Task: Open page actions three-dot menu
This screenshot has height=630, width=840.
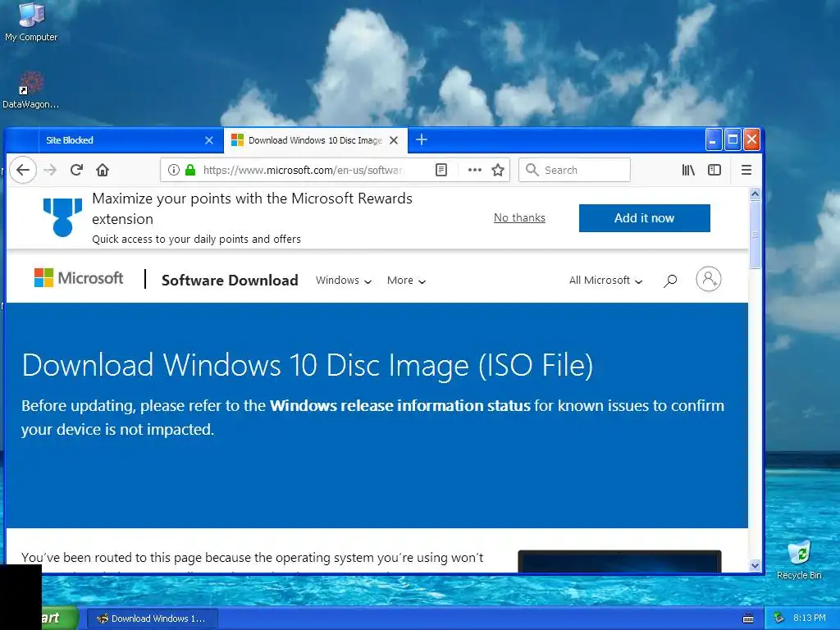Action: [475, 171]
